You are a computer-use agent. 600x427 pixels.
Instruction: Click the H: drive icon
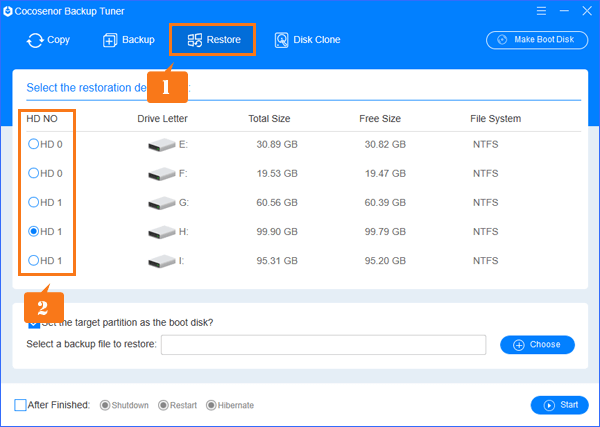(161, 232)
